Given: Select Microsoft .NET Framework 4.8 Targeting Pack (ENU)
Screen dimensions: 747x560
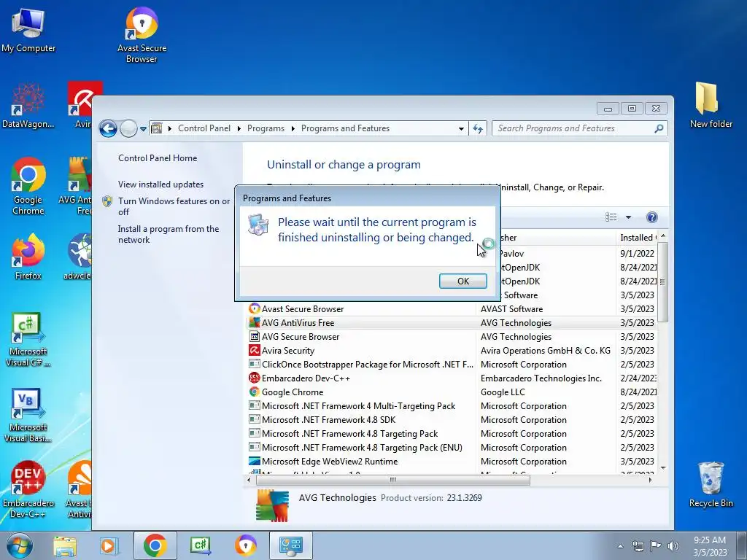Looking at the screenshot, I should [x=452, y=448].
